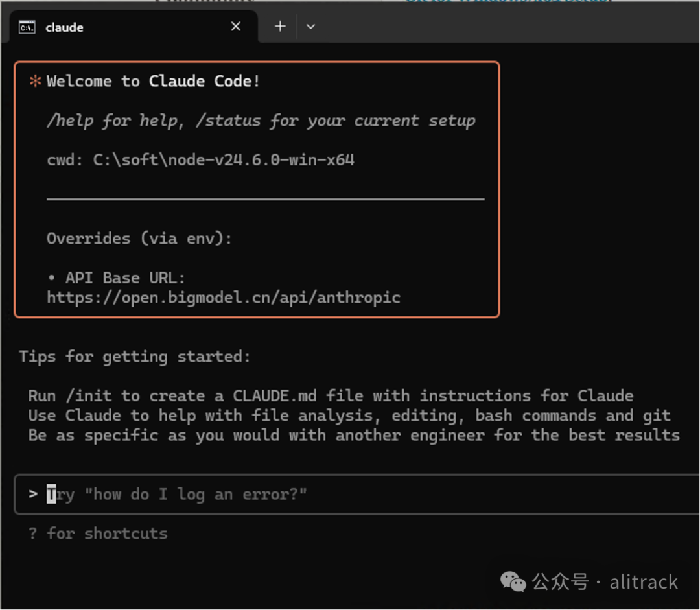Click the "Use Claude to help" tip
The height and width of the screenshot is (610, 700).
click(x=349, y=416)
